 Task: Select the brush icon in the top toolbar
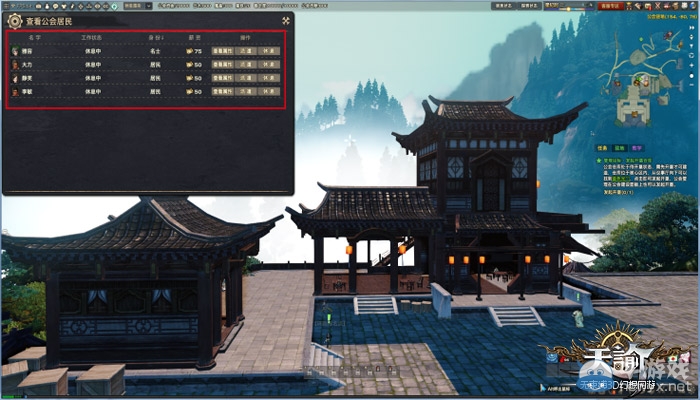pyautogui.click(x=72, y=6)
